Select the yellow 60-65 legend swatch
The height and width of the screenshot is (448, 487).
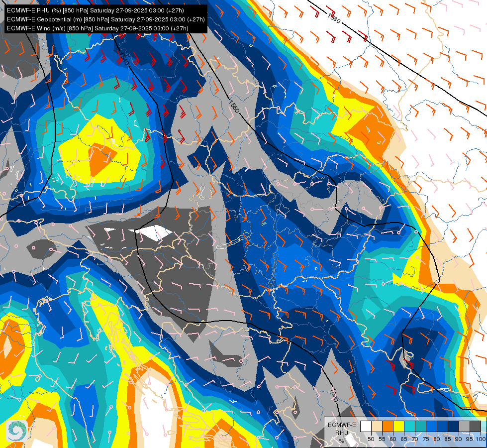[399, 426]
